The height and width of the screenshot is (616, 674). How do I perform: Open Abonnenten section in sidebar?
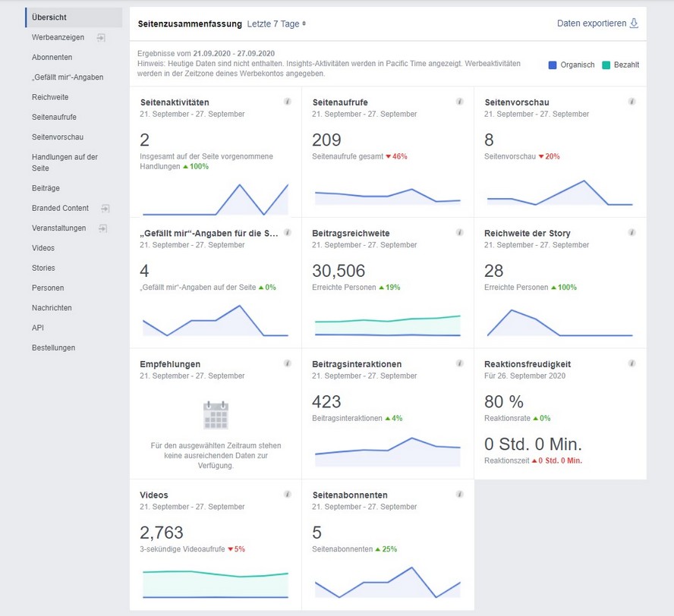tap(52, 57)
